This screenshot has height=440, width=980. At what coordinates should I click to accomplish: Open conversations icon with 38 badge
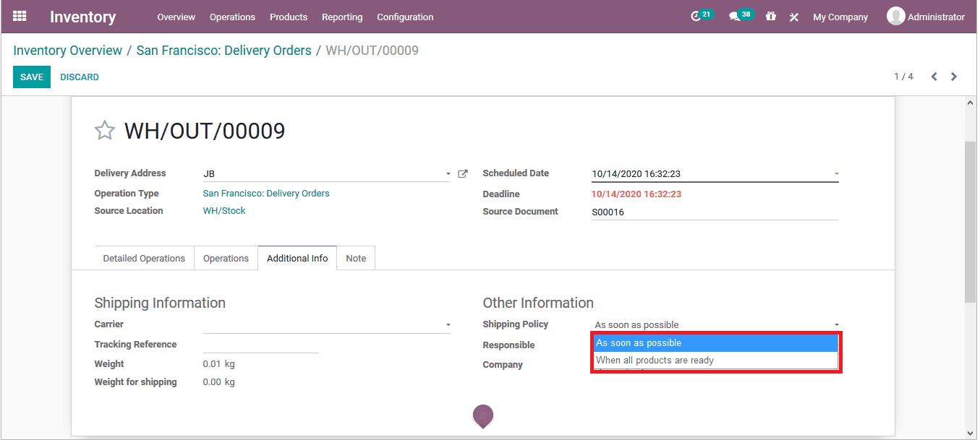[740, 16]
